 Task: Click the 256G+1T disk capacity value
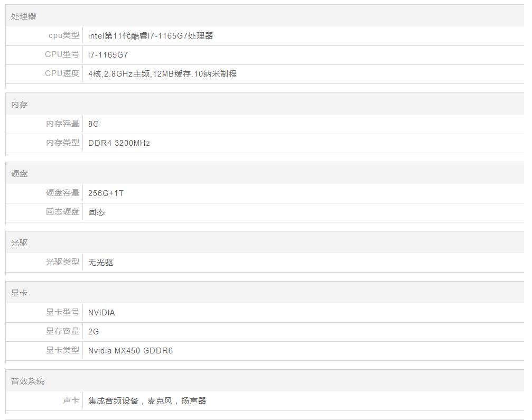point(106,193)
